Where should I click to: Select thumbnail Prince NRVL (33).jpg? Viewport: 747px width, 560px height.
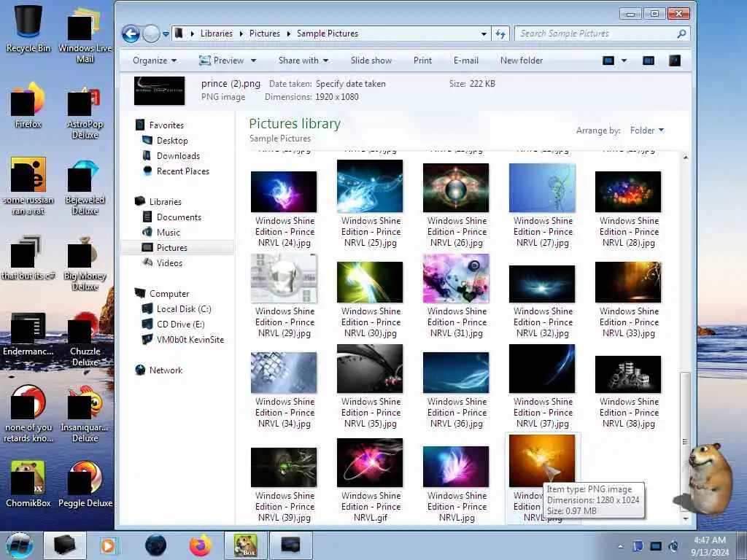tap(628, 282)
